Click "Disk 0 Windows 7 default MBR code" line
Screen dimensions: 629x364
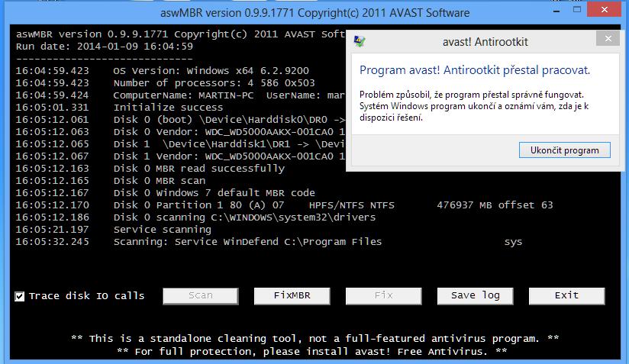coord(166,193)
